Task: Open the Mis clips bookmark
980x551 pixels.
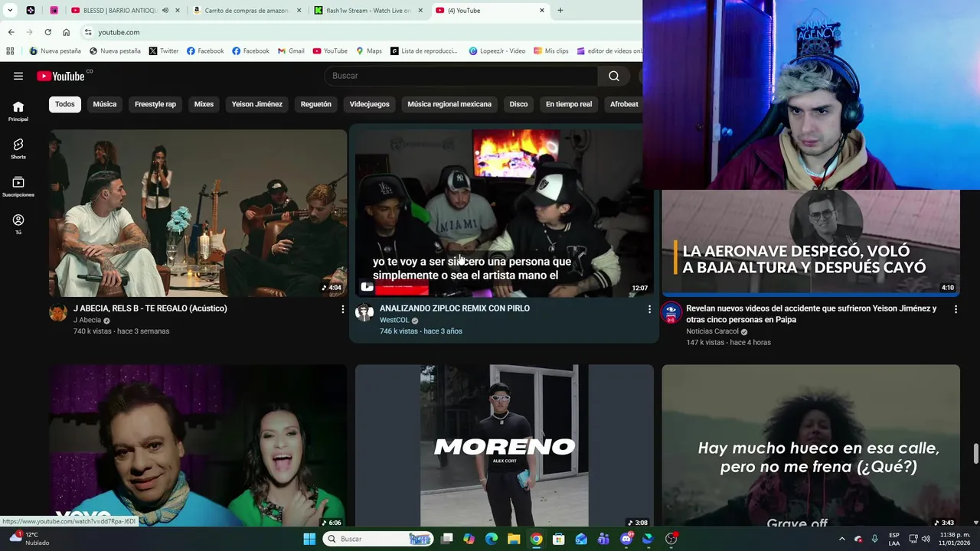Action: pos(551,51)
